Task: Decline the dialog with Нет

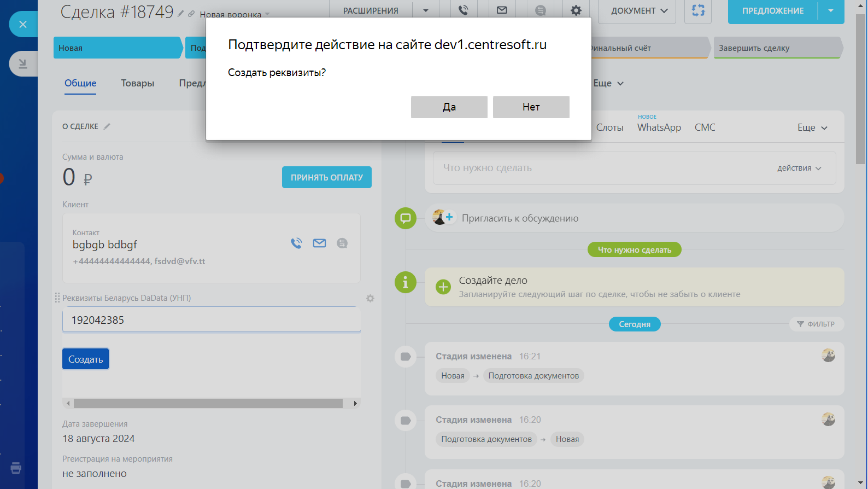Action: click(531, 107)
